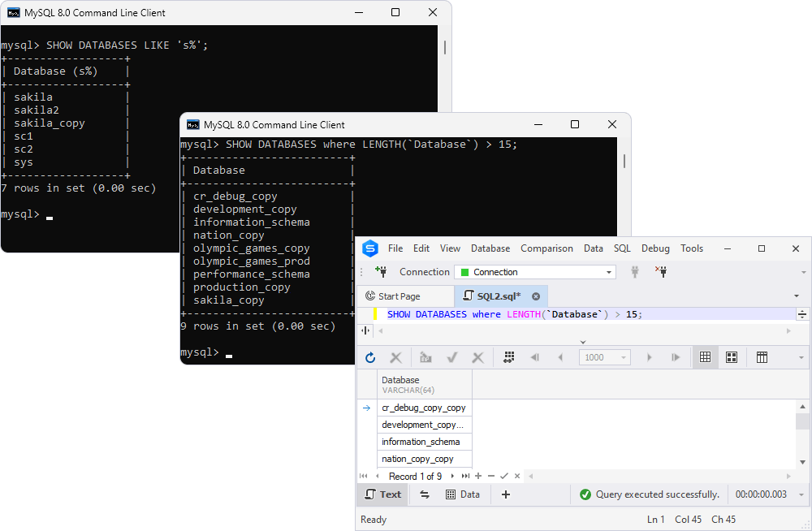Open the Edit menu
Viewport: 812px width, 531px height.
[x=421, y=248]
